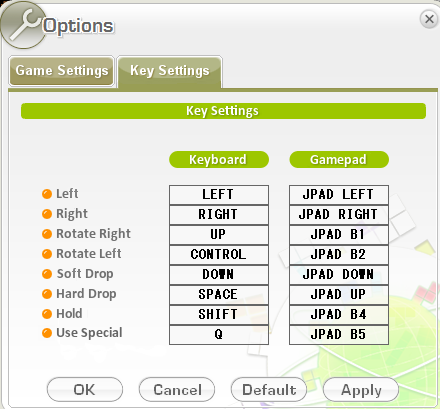
Task: Select the JPAD DOWN gamepad field
Action: [x=339, y=275]
